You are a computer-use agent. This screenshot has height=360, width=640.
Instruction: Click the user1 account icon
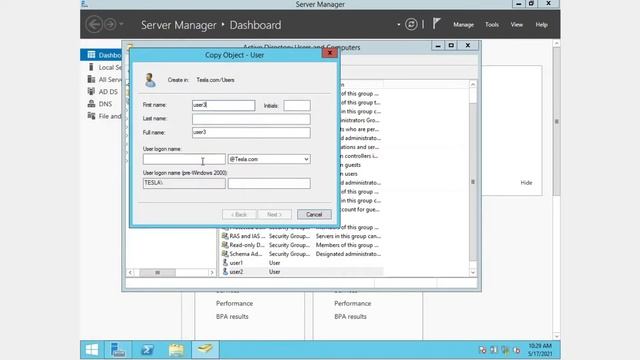[225, 262]
